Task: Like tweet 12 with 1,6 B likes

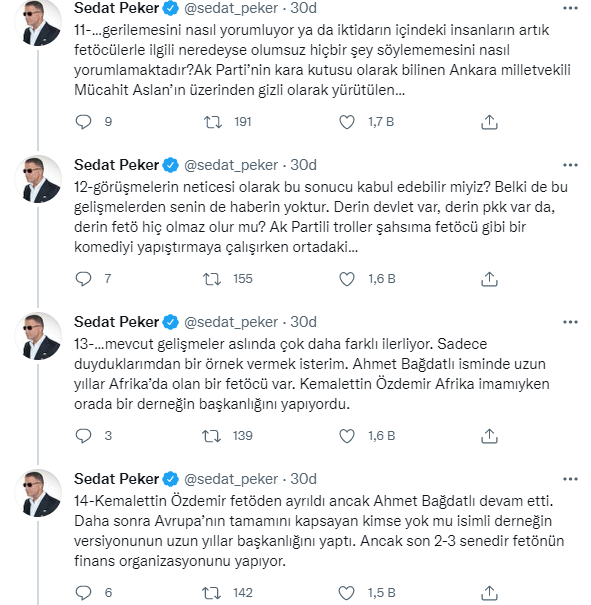Action: click(346, 279)
